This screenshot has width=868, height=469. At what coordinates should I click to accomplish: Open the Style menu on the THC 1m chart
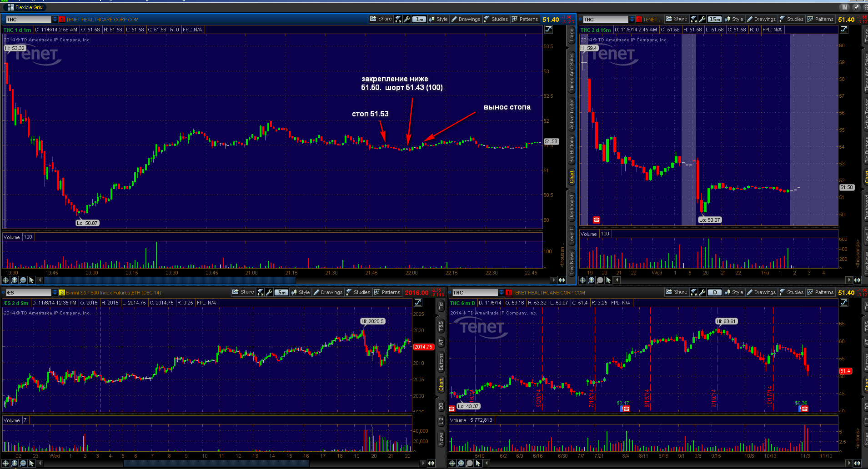pyautogui.click(x=438, y=19)
